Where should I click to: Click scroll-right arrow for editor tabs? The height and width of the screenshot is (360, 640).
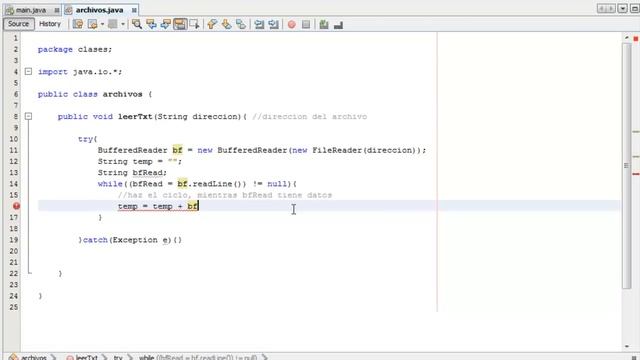611,9
